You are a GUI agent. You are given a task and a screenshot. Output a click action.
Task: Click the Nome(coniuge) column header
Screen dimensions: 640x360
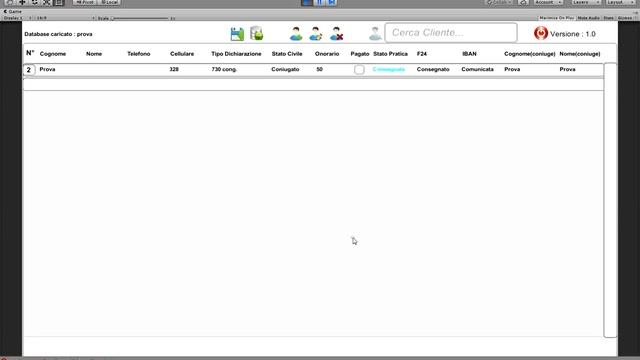coord(580,54)
